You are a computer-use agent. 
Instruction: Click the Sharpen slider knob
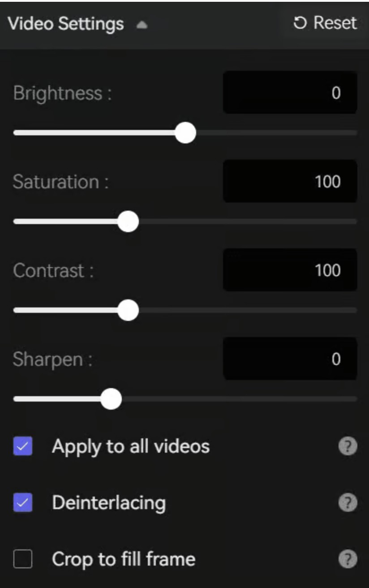111,399
